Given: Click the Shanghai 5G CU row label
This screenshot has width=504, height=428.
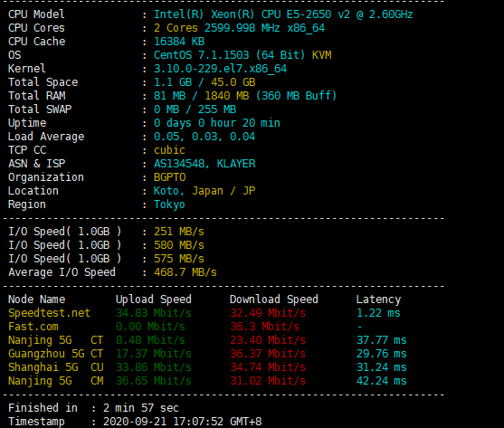Looking at the screenshot, I should point(55,367).
